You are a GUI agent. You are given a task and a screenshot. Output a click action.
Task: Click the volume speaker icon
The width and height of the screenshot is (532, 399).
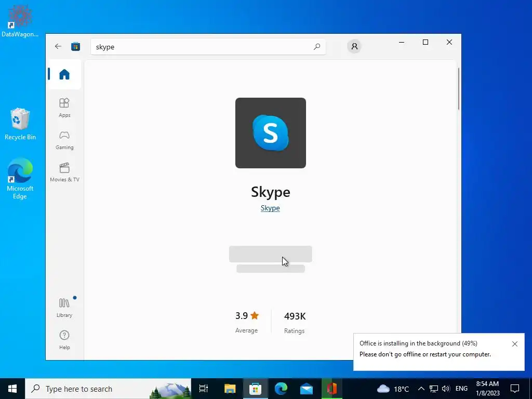point(446,389)
